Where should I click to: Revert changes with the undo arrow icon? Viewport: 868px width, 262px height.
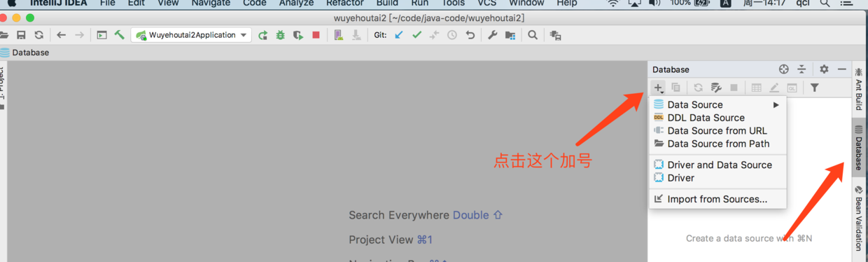(470, 35)
